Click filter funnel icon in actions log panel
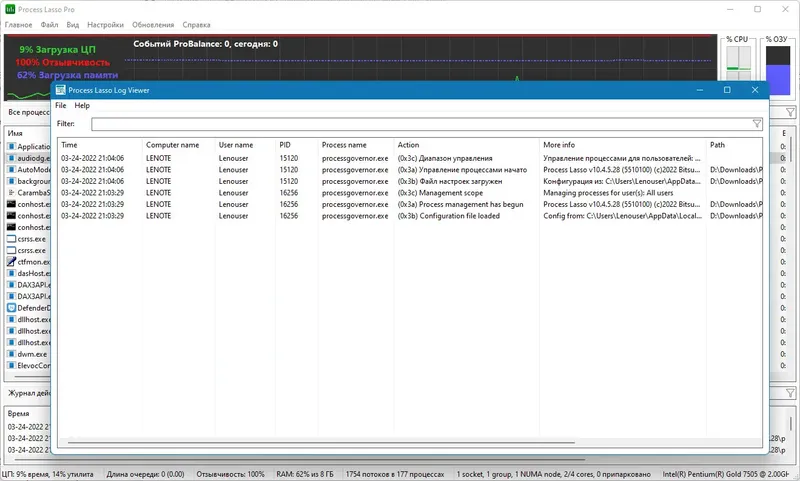The height and width of the screenshot is (481, 800). point(790,393)
